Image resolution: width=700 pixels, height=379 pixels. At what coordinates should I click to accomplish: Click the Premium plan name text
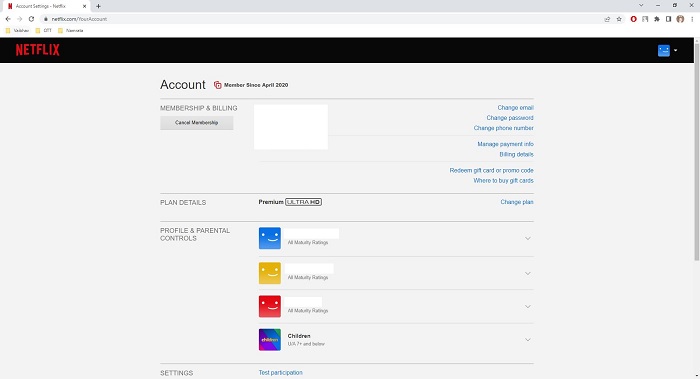click(x=271, y=202)
